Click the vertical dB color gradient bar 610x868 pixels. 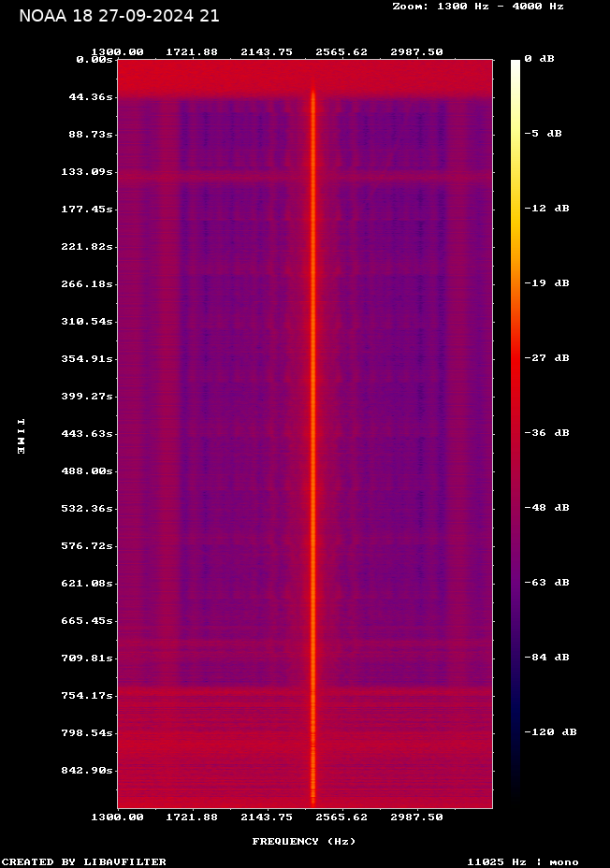tap(516, 430)
